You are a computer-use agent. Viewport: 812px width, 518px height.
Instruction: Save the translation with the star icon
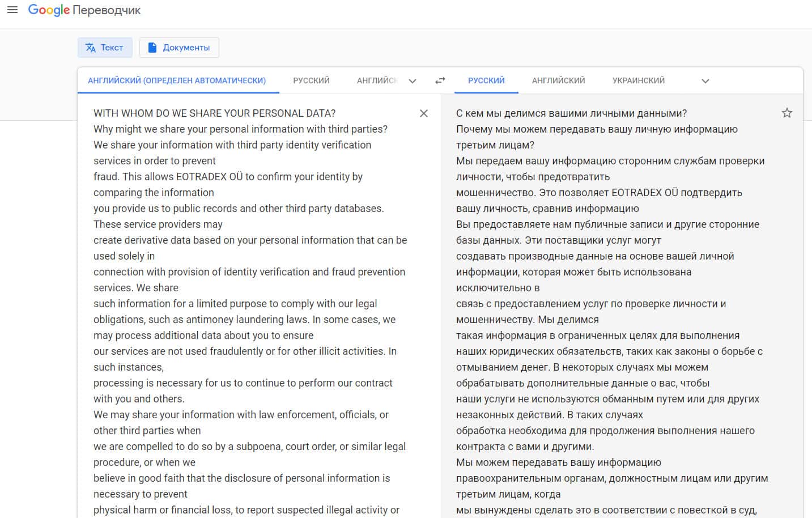point(787,113)
